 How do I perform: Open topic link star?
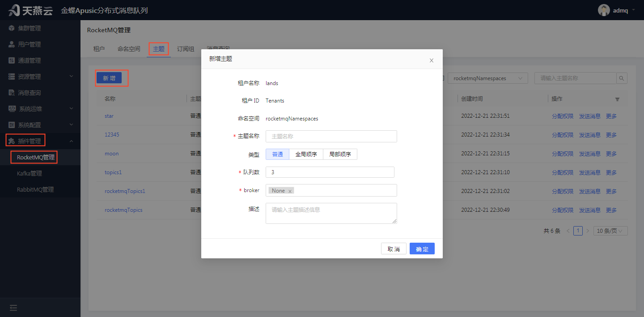pyautogui.click(x=109, y=116)
